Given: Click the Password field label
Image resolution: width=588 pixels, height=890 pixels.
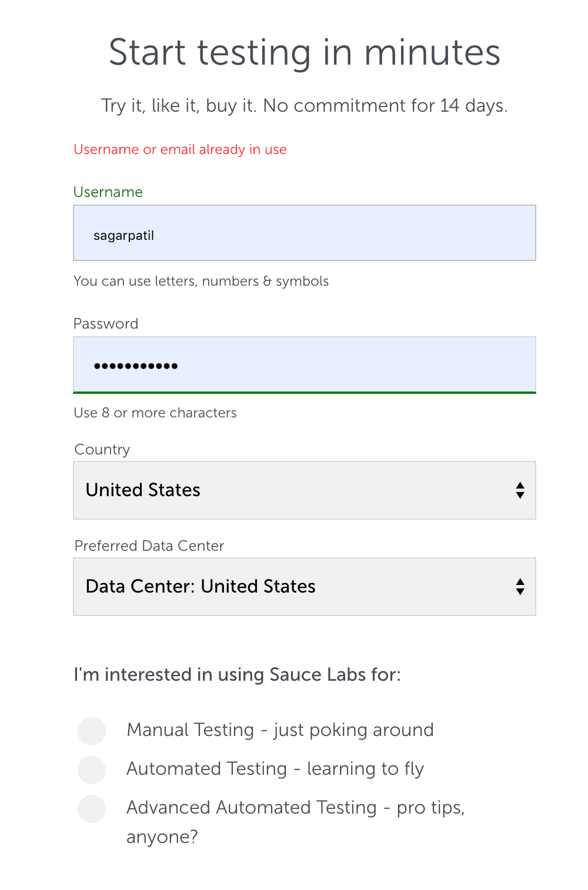Looking at the screenshot, I should tap(106, 324).
